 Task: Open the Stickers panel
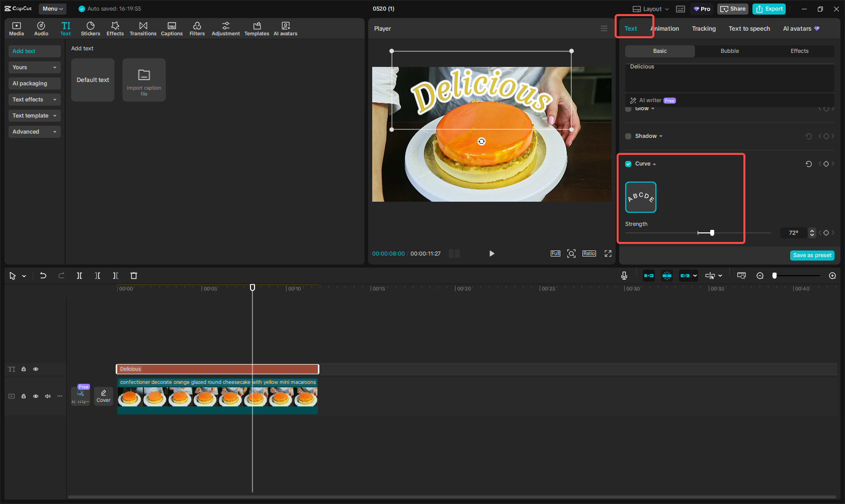click(91, 29)
